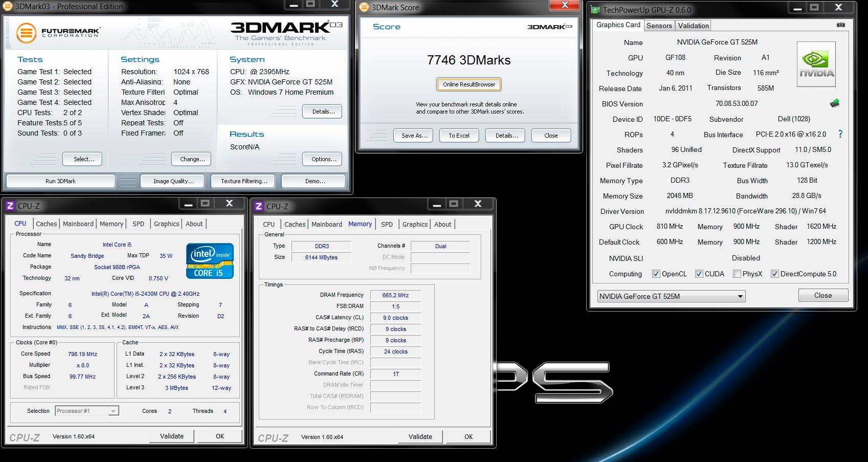868x462 pixels.
Task: Open Graphics tab in left CPU-Z window
Action: pyautogui.click(x=167, y=224)
